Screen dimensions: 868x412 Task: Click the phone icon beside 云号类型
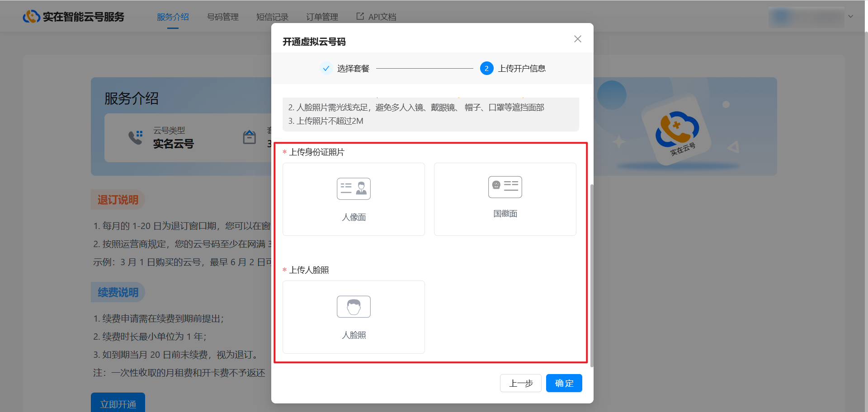click(x=135, y=137)
